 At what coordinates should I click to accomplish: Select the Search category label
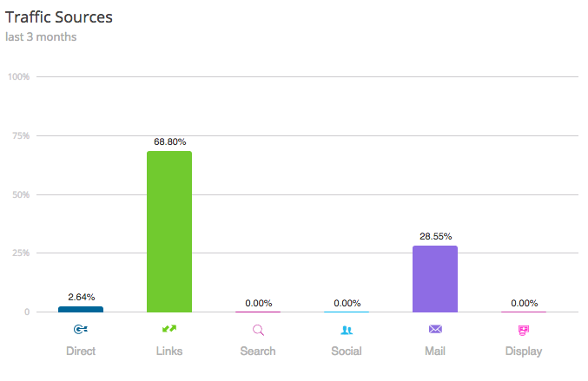point(258,351)
